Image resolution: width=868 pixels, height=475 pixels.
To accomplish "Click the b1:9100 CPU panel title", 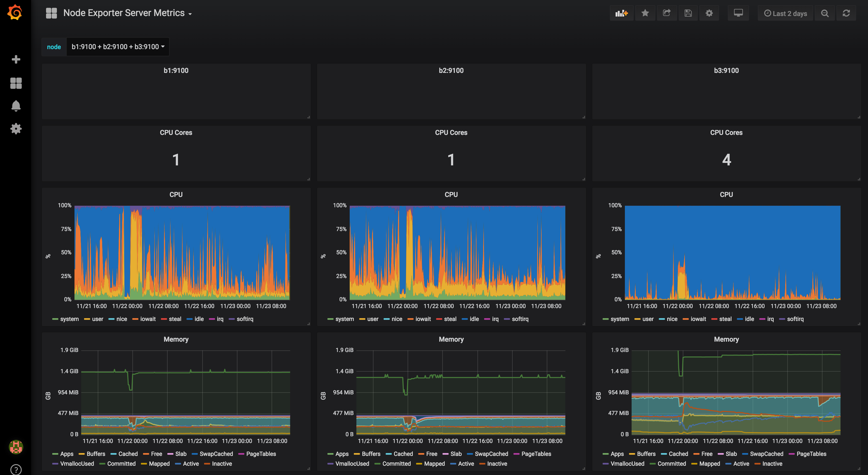I will 176,195.
